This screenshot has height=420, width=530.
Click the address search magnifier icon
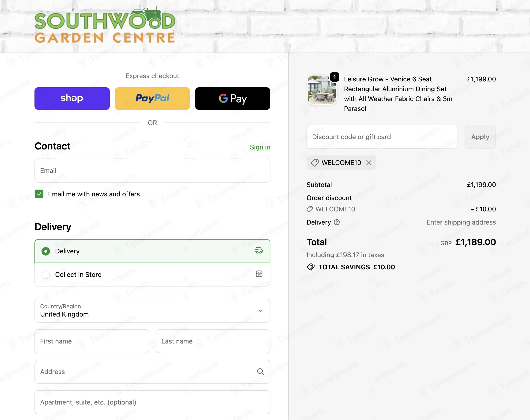click(x=260, y=372)
